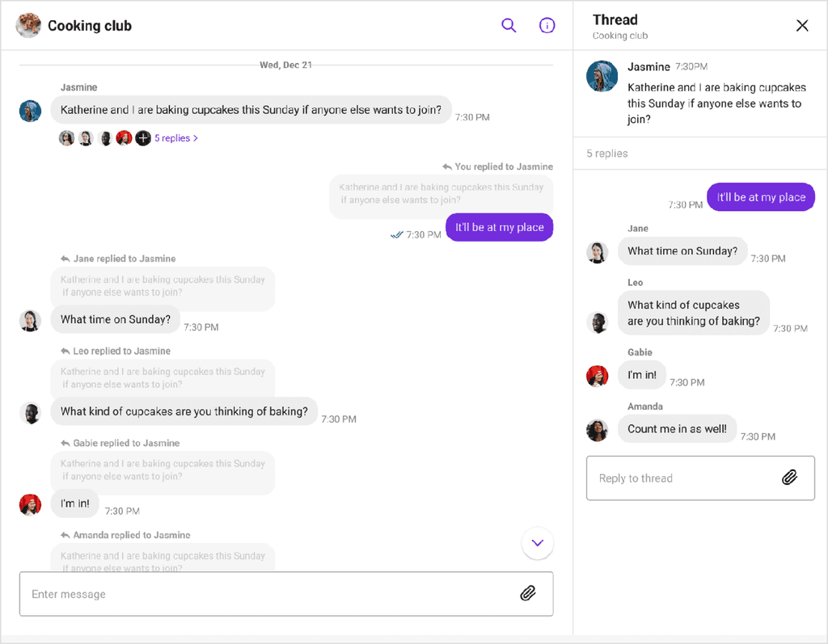Open the Cooking club info icon

click(x=547, y=25)
